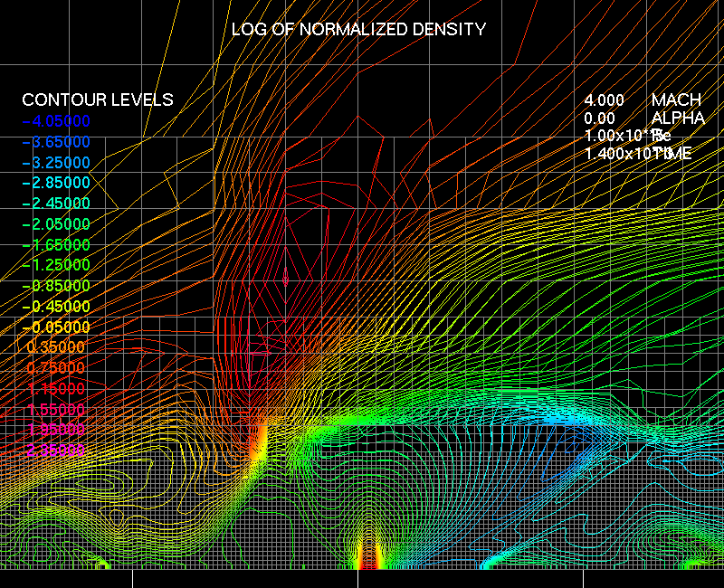
Task: Click the MACH parameter label
Action: coord(676,100)
